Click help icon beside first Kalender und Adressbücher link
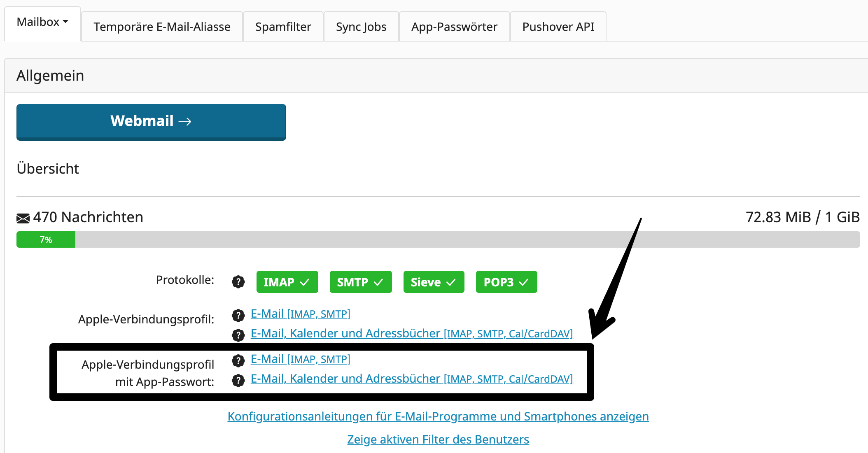The image size is (868, 453). [238, 335]
